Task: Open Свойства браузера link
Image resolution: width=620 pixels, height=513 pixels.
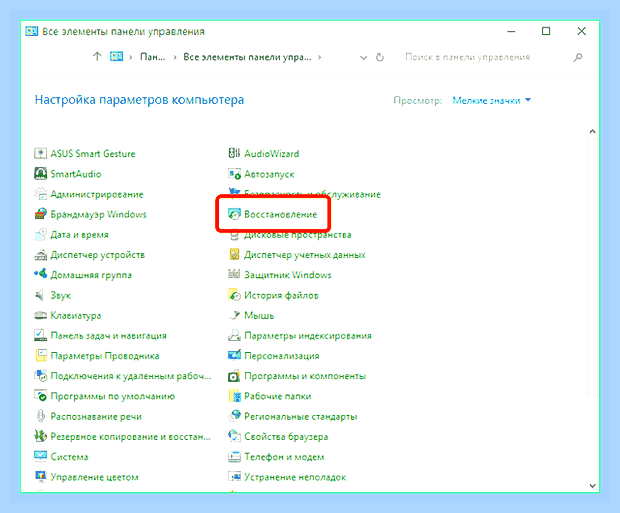Action: click(x=286, y=437)
